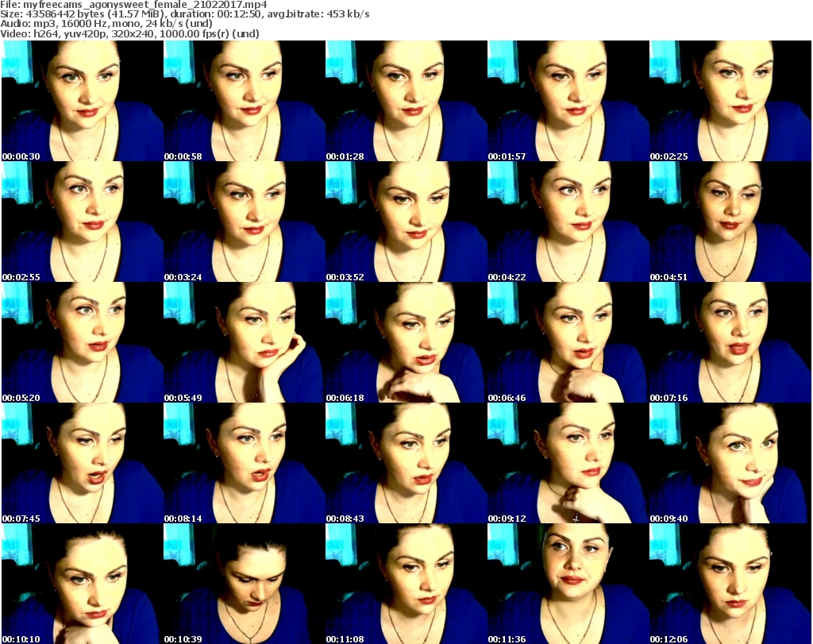Click the 'Audio: mp3, 16000 Hz' line
This screenshot has width=813, height=644.
coord(106,24)
